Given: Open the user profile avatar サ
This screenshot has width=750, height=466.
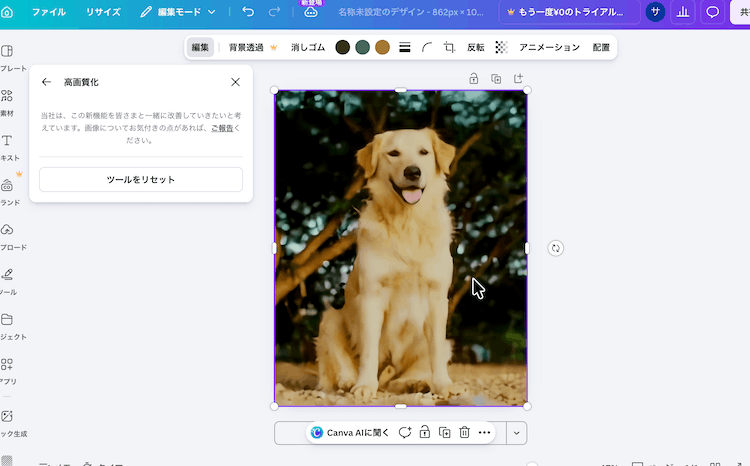Looking at the screenshot, I should tap(655, 12).
